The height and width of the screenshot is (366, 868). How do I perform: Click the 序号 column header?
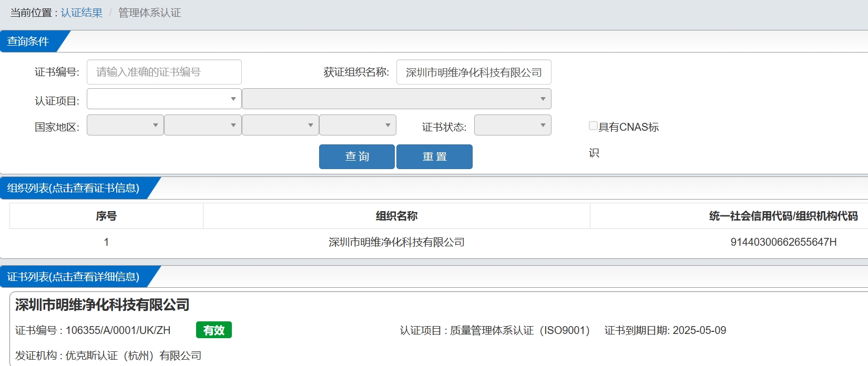click(106, 216)
